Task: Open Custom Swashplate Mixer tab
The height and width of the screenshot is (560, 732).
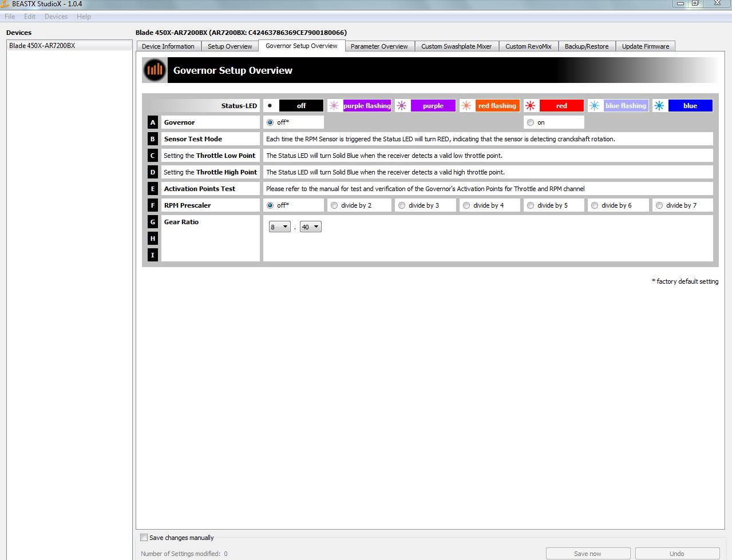Action: tap(456, 46)
